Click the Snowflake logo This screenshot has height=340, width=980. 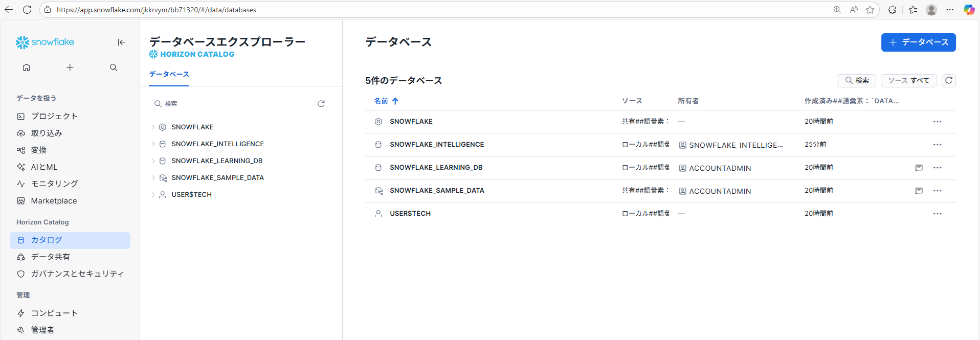45,42
